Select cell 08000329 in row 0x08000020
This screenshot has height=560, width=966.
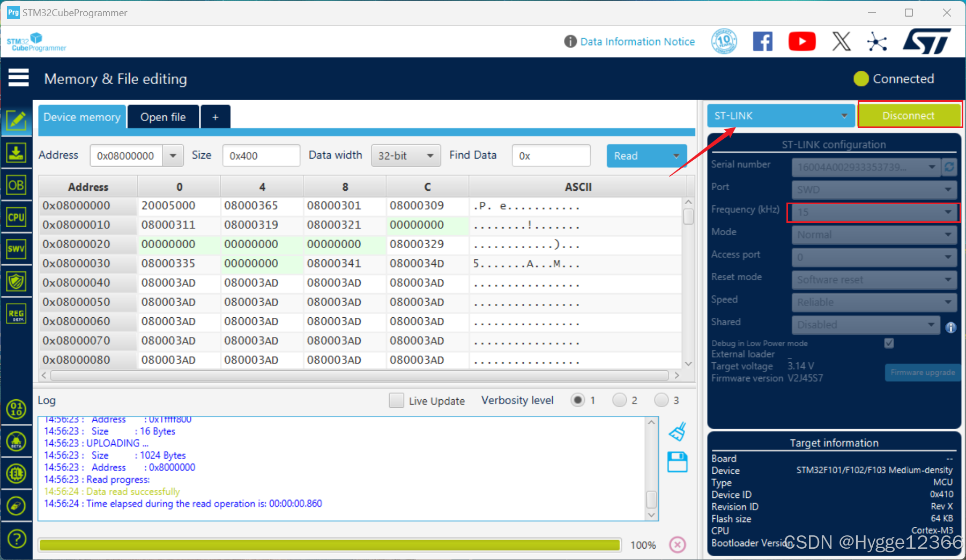(x=427, y=244)
